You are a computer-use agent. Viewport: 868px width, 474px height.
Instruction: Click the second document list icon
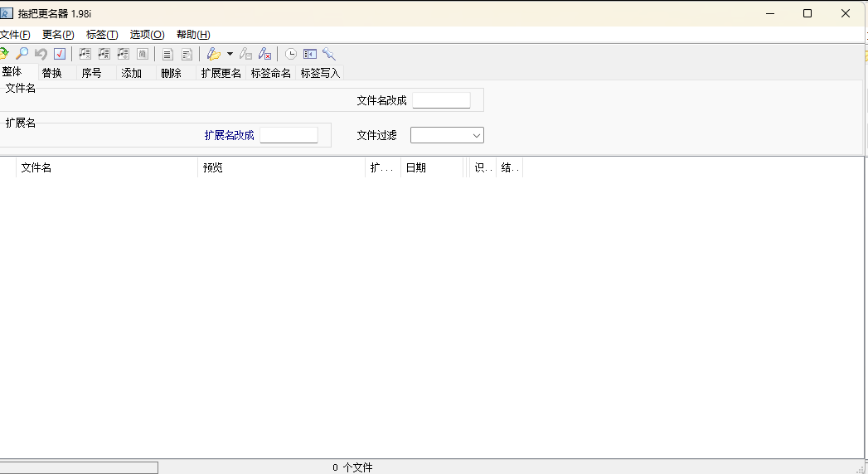coord(187,54)
